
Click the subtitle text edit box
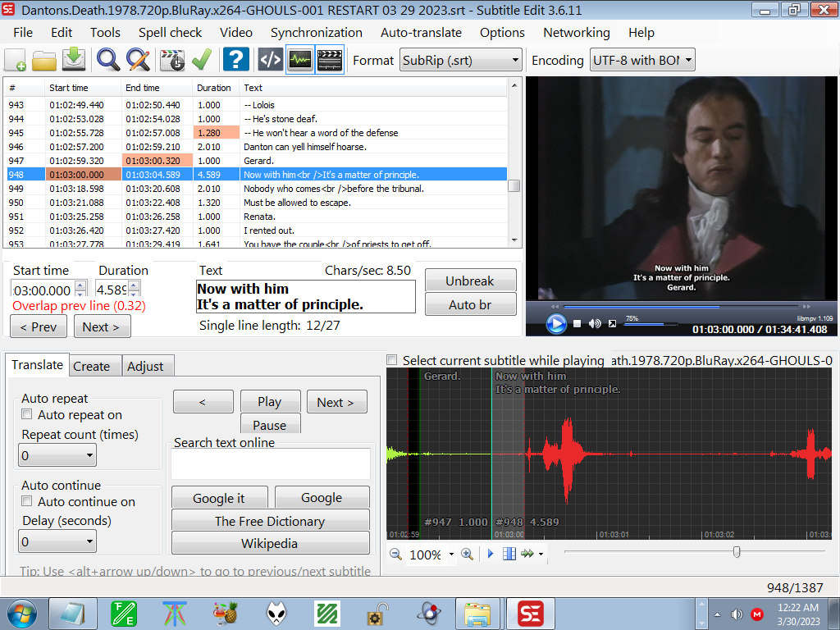point(306,296)
